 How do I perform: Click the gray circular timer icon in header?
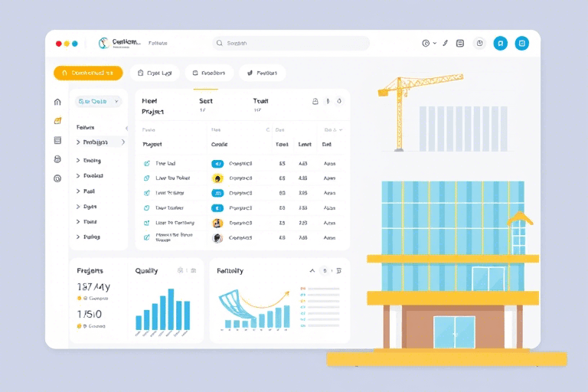(x=479, y=44)
